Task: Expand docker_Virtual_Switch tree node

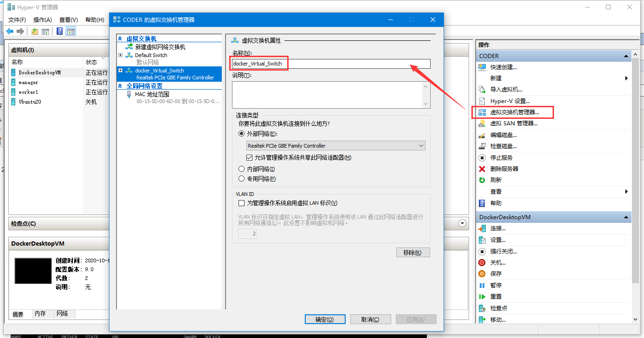Action: pos(121,71)
